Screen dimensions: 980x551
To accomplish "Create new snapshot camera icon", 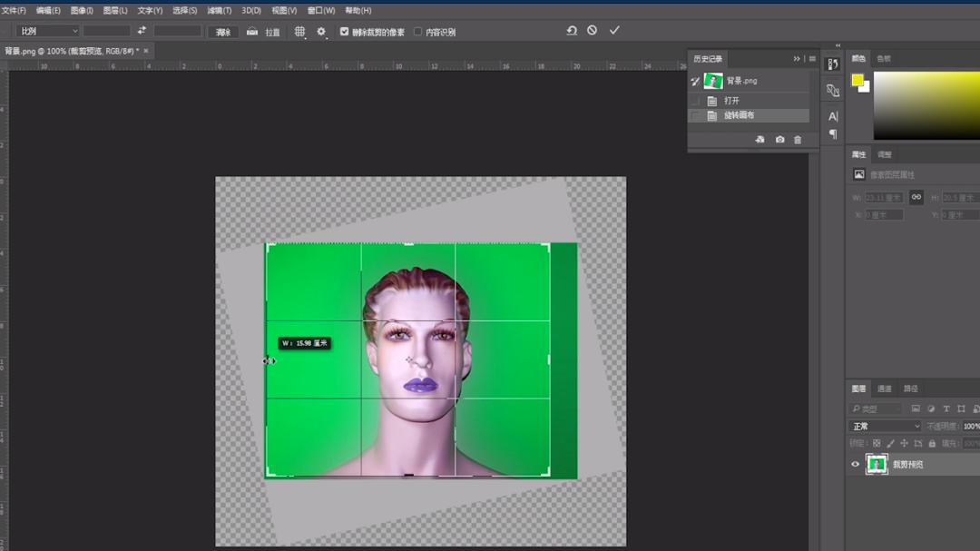I will (x=780, y=140).
